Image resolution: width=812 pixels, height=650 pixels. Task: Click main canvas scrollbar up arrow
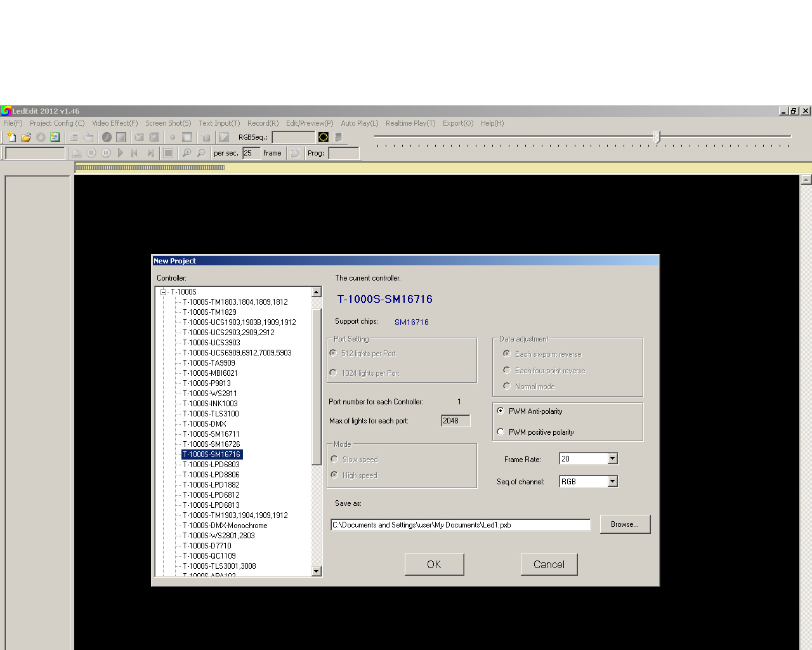pyautogui.click(x=806, y=180)
